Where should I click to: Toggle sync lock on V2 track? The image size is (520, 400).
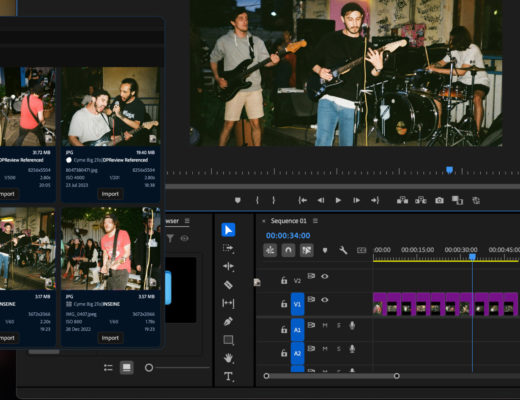coord(311,276)
